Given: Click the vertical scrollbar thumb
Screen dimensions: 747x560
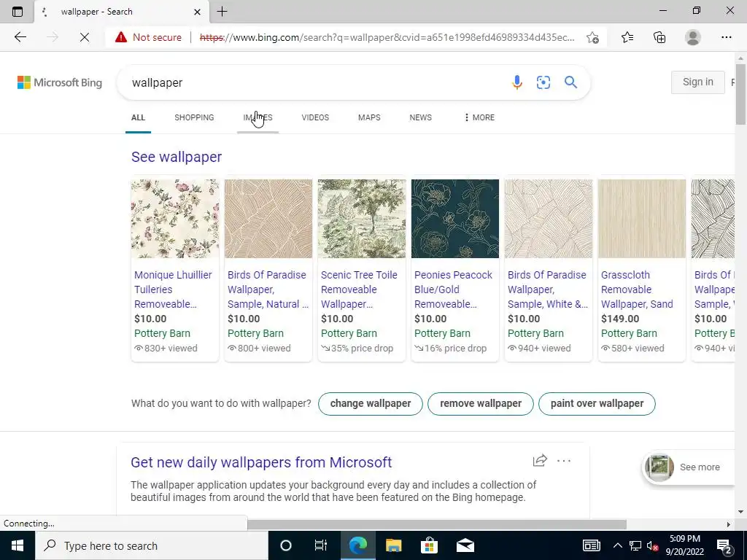Looking at the screenshot, I should [x=741, y=95].
